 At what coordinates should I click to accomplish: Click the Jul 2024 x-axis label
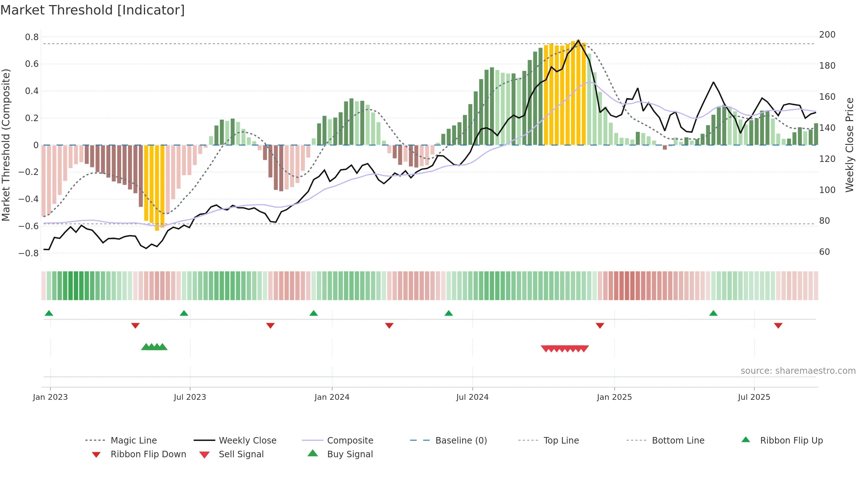coord(472,397)
